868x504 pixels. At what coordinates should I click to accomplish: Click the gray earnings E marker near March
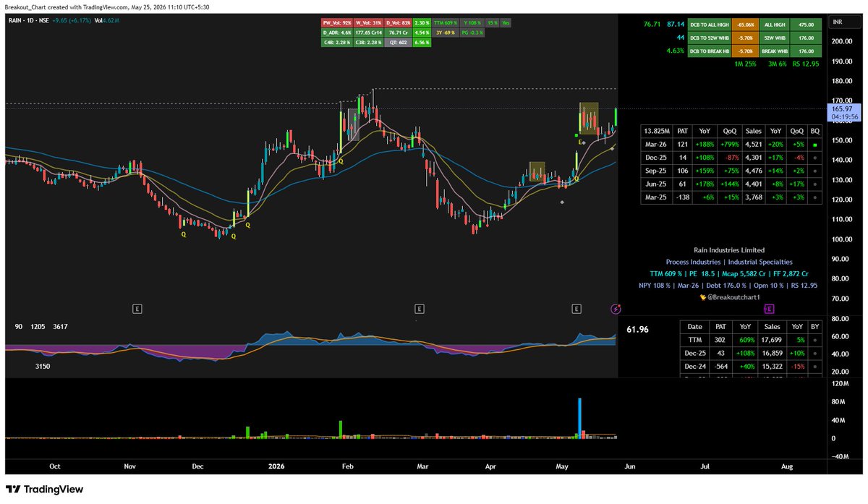point(420,309)
